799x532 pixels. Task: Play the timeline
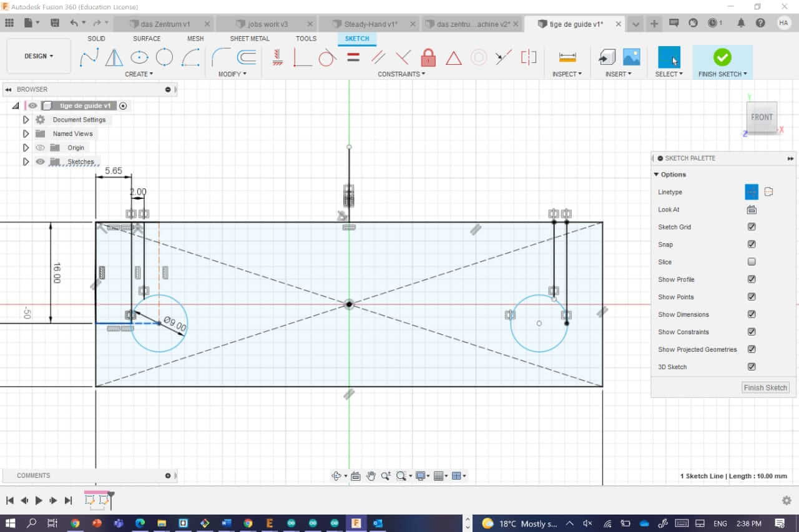(x=39, y=500)
